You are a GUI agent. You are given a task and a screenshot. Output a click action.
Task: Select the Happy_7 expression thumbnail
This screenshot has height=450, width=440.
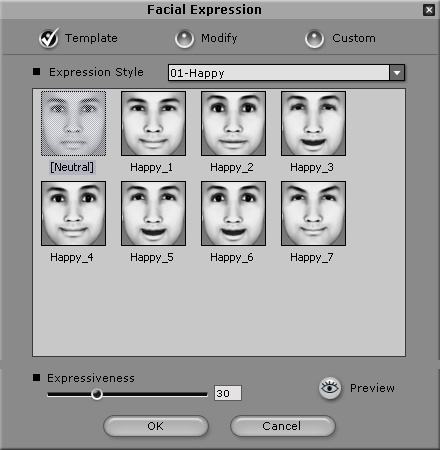313,213
